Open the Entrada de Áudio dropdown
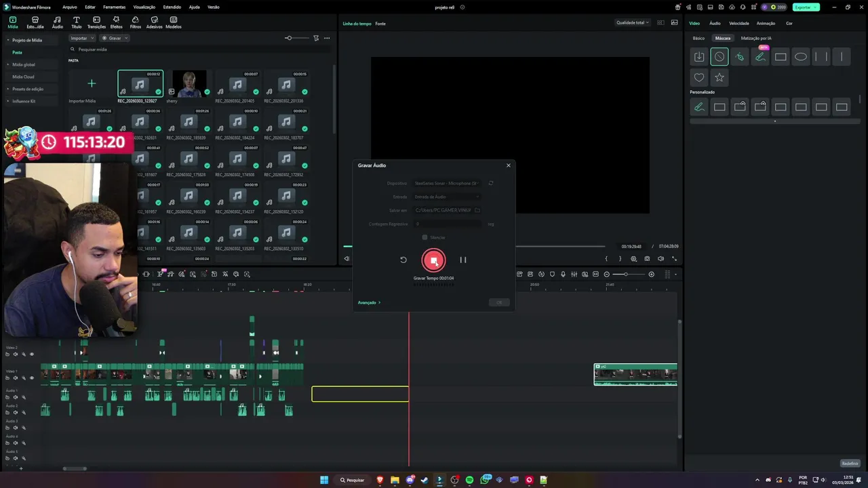 [x=447, y=197]
